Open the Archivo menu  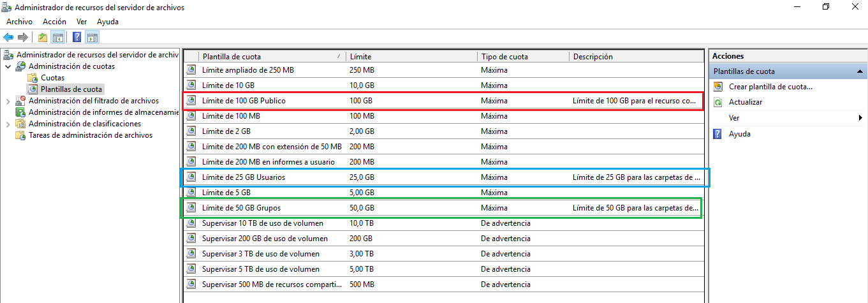tap(19, 22)
